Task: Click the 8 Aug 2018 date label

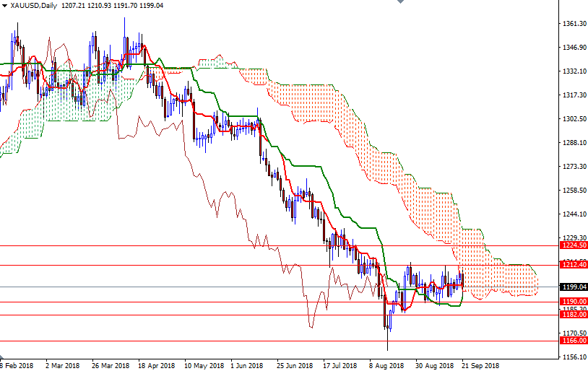Action: point(386,365)
